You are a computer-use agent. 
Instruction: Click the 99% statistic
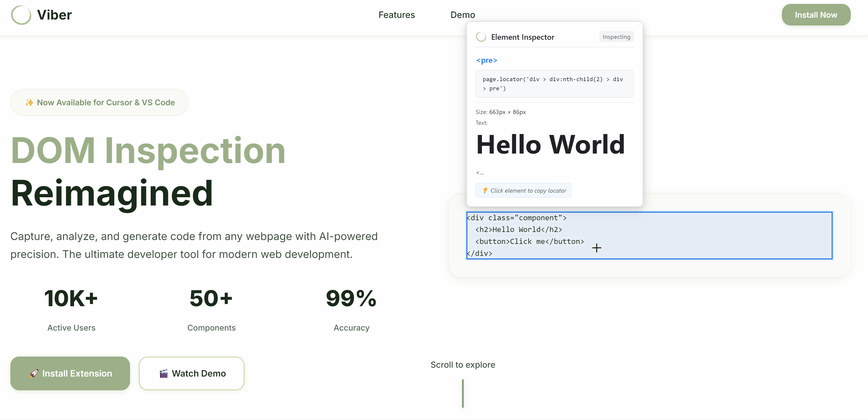pos(351,298)
